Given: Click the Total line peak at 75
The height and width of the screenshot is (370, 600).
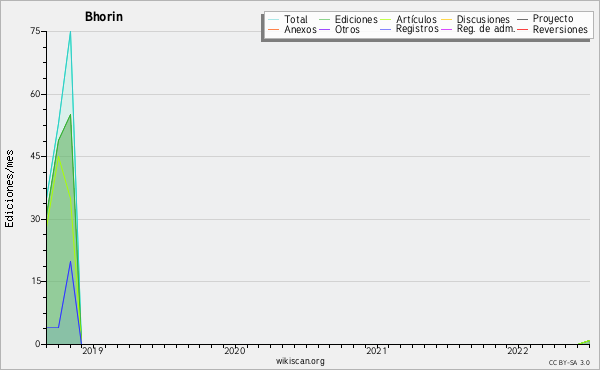Looking at the screenshot, I should click(x=70, y=32).
